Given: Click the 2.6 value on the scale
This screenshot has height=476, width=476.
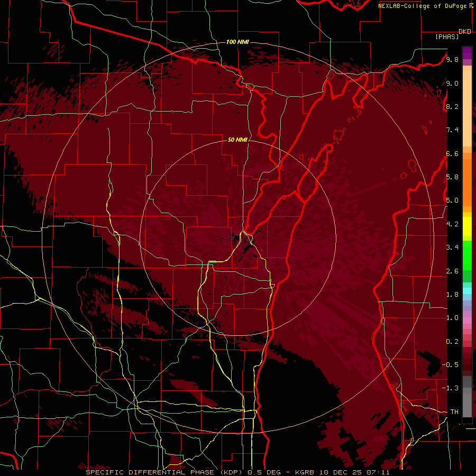Looking at the screenshot, I should [x=452, y=271].
